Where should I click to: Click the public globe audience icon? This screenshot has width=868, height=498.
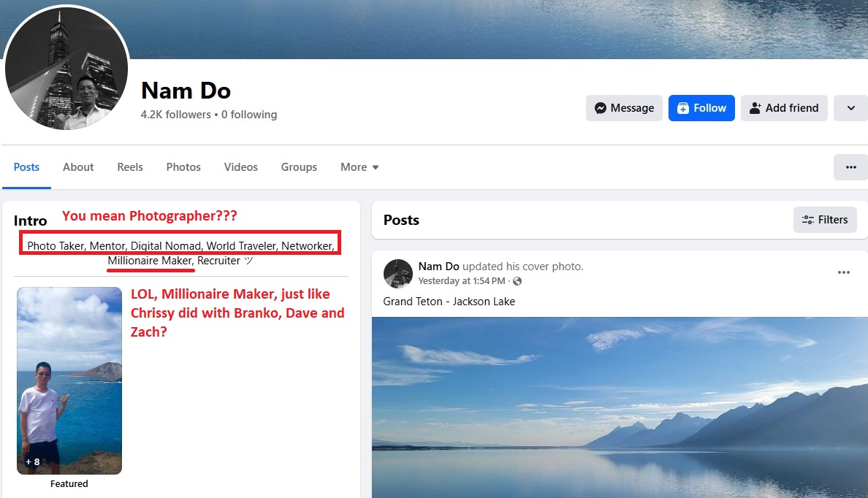click(517, 281)
